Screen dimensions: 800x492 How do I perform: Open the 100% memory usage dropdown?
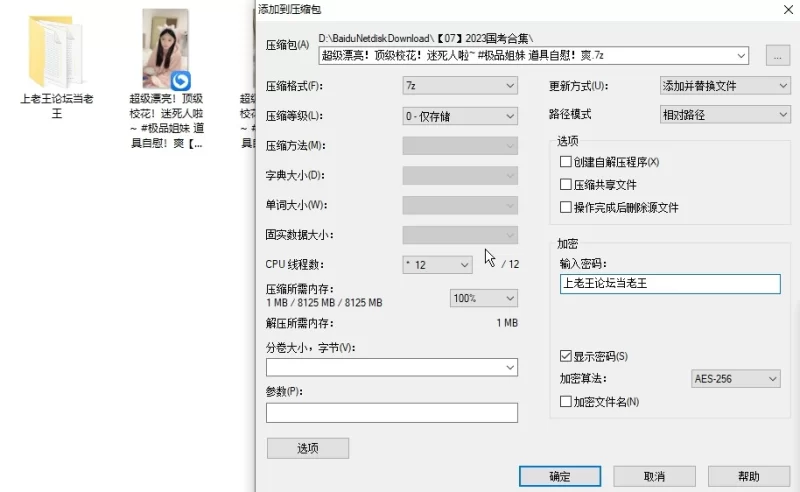coord(484,298)
